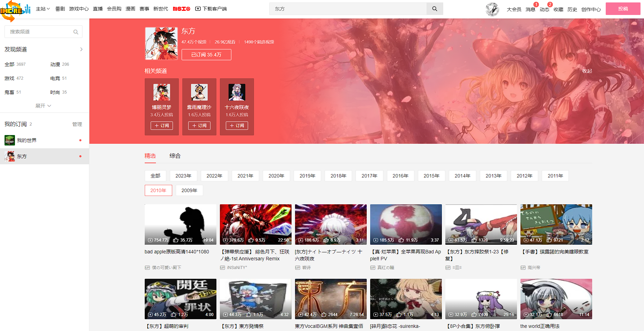Collapse related channels with 收起
This screenshot has height=331, width=644.
[587, 71]
